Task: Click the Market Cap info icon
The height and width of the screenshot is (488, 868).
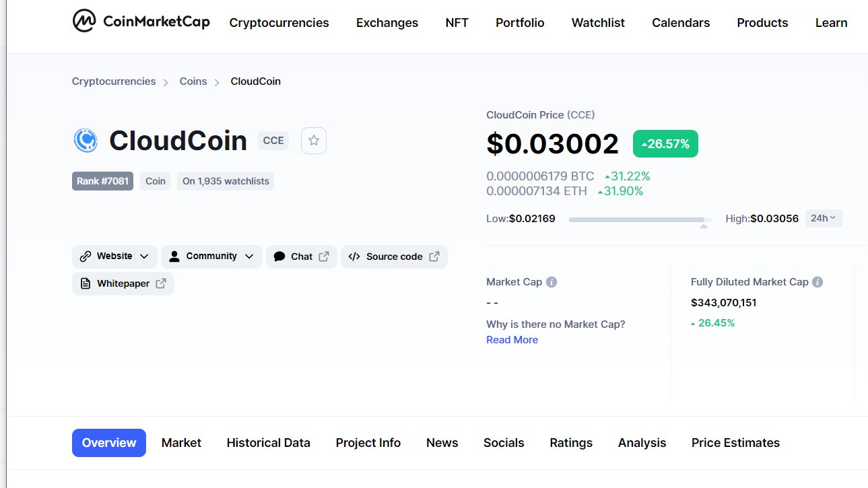Action: click(552, 281)
